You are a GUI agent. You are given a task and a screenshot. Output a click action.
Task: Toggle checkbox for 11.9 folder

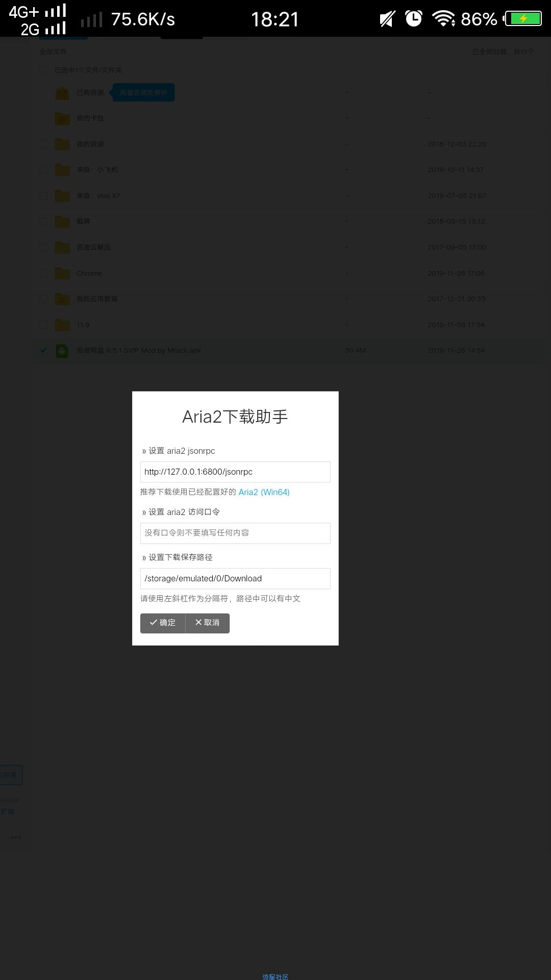[x=43, y=325]
